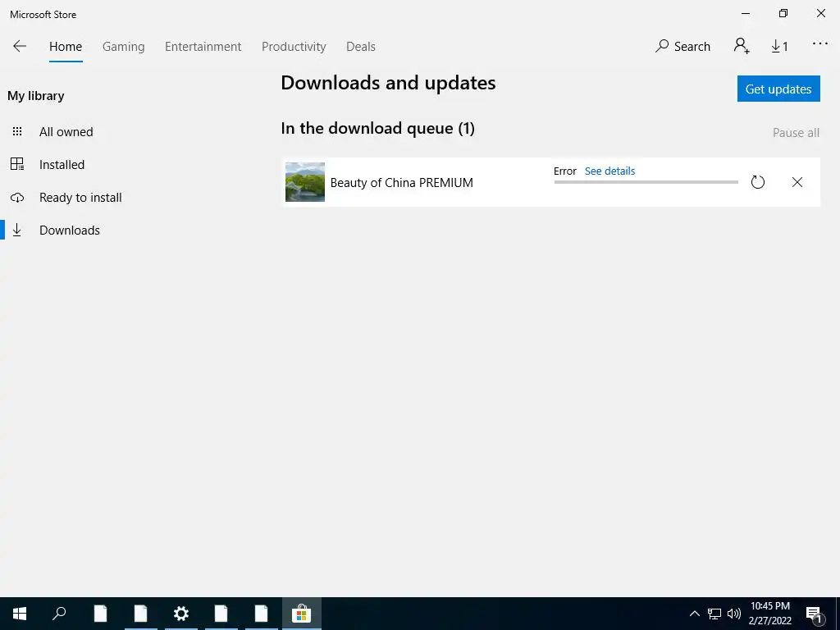Image resolution: width=840 pixels, height=630 pixels.
Task: Go back using the back arrow
Action: pos(20,46)
